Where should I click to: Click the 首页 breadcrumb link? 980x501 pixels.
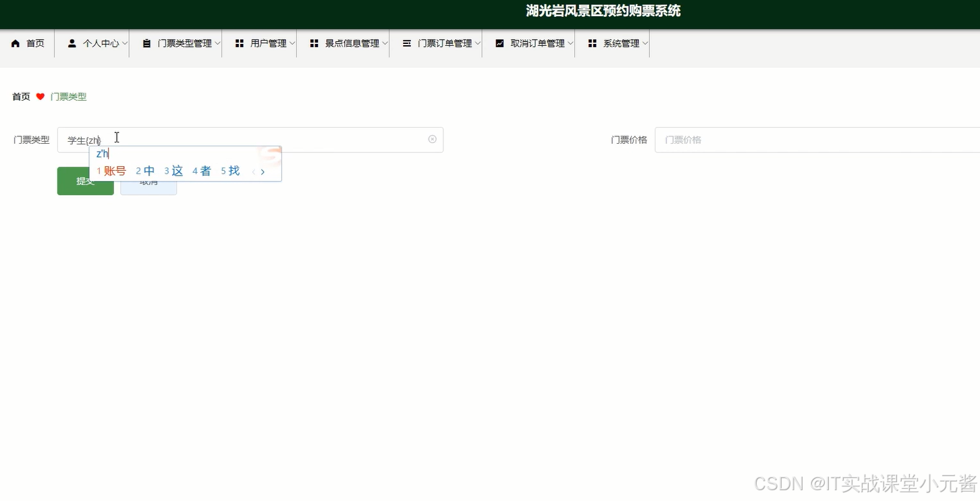[x=21, y=97]
